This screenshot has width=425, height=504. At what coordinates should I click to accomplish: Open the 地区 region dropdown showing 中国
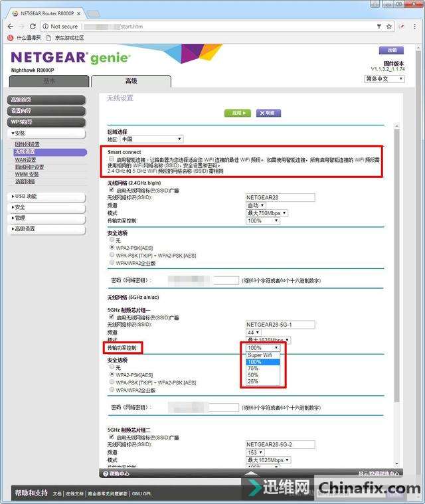pyautogui.click(x=151, y=139)
